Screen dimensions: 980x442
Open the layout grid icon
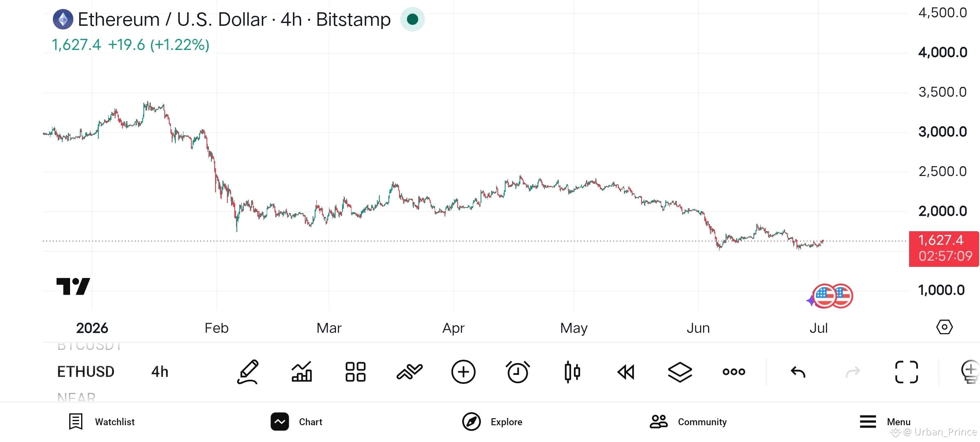(x=356, y=372)
